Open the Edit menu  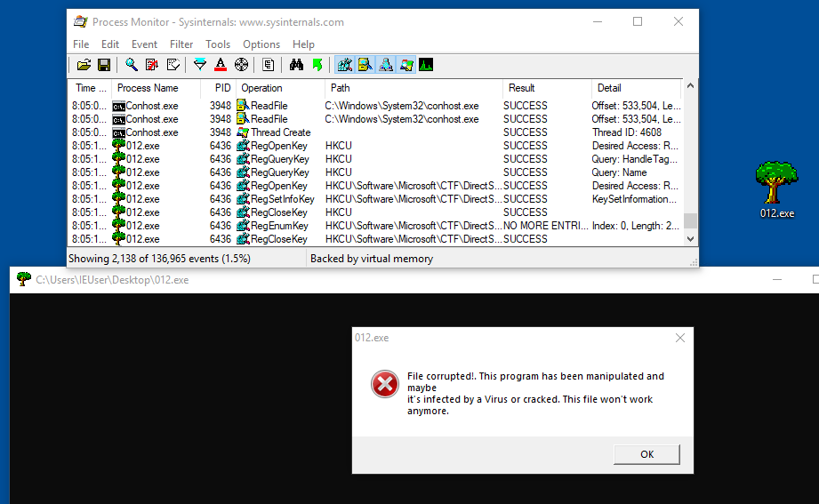[109, 44]
